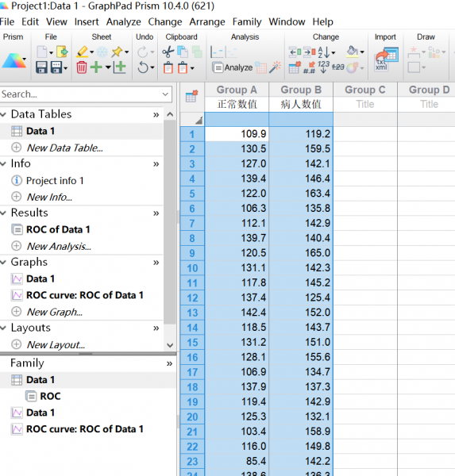Click New Data Table... link
The width and height of the screenshot is (455, 476).
pyautogui.click(x=65, y=148)
